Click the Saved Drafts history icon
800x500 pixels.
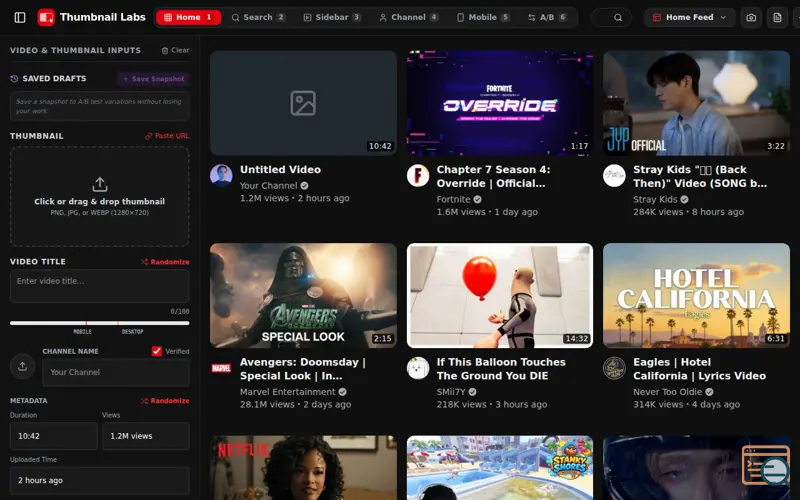(x=14, y=79)
